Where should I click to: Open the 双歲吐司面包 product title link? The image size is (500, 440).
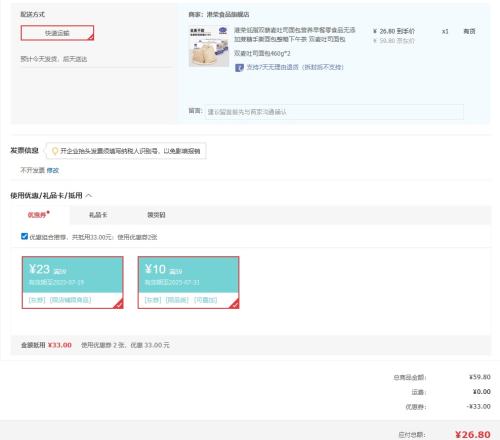click(294, 35)
